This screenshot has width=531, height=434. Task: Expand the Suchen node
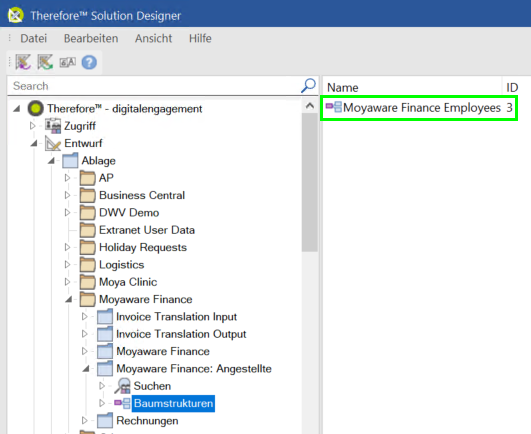pos(102,386)
